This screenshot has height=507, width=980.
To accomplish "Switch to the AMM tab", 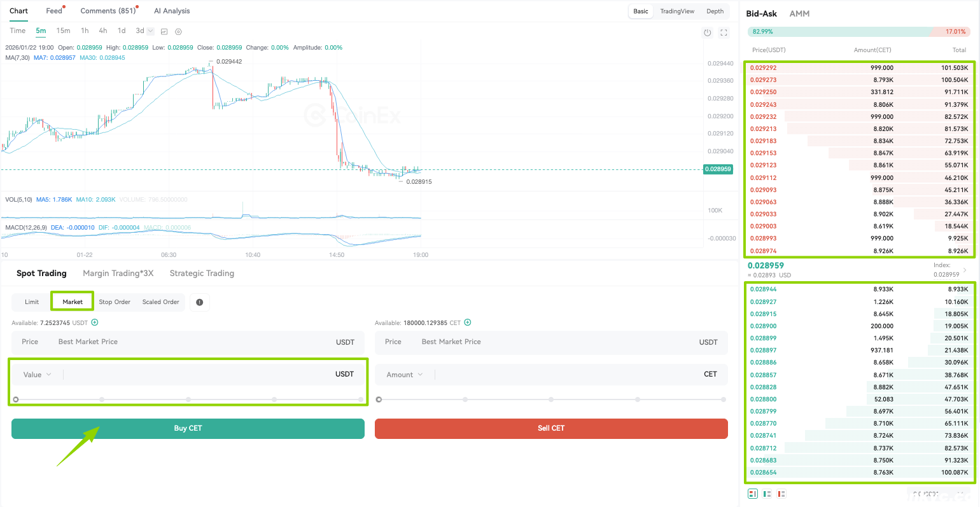I will (x=799, y=13).
